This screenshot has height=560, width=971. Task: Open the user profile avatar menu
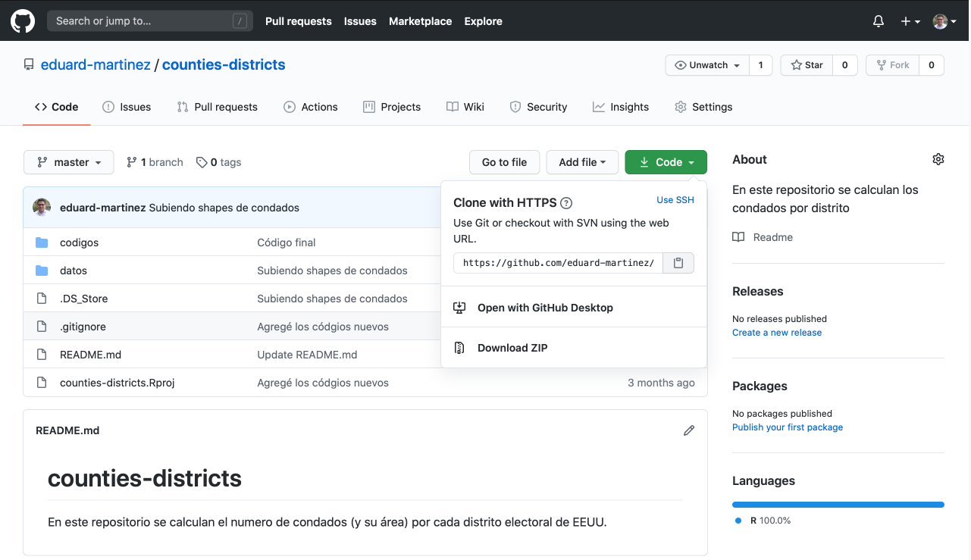point(944,21)
